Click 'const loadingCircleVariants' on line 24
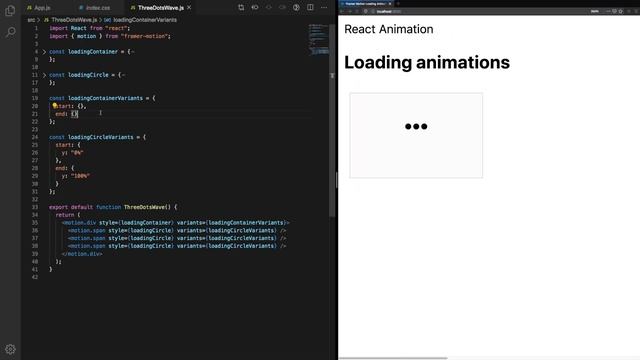This screenshot has height=360, width=640. (x=91, y=137)
